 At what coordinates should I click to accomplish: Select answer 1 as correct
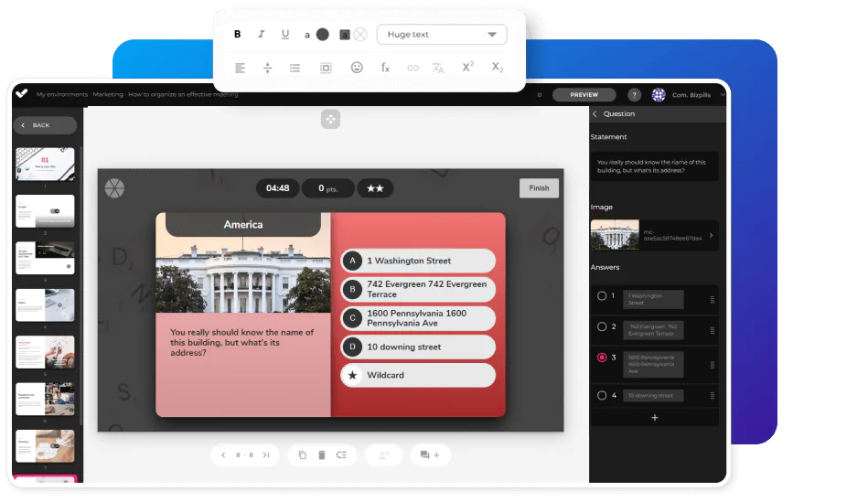pyautogui.click(x=601, y=296)
